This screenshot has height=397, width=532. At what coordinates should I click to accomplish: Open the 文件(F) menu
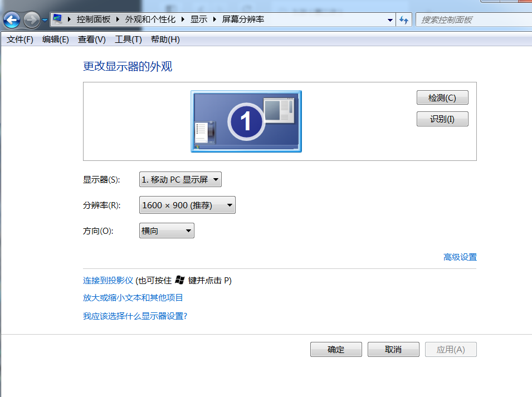[x=19, y=40]
